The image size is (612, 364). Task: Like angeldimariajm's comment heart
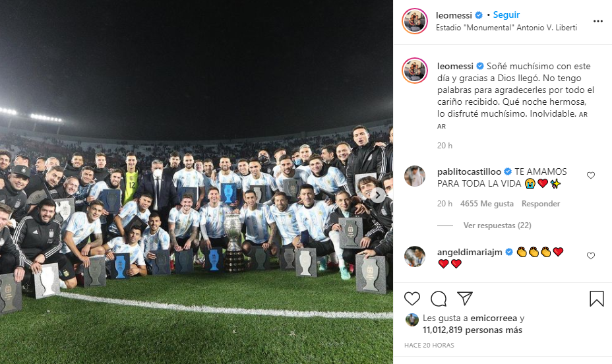pos(590,256)
